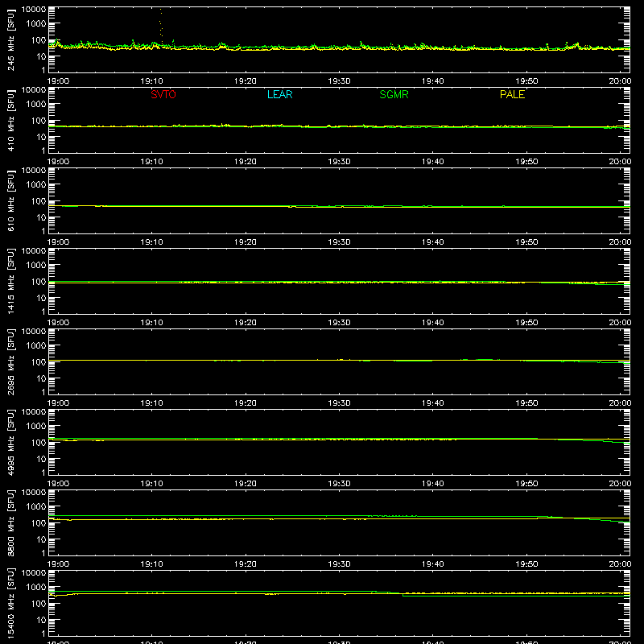644x644 pixels.
Task: Click the 20:00 time label of the 245 MHz plot
Action: 620,81
